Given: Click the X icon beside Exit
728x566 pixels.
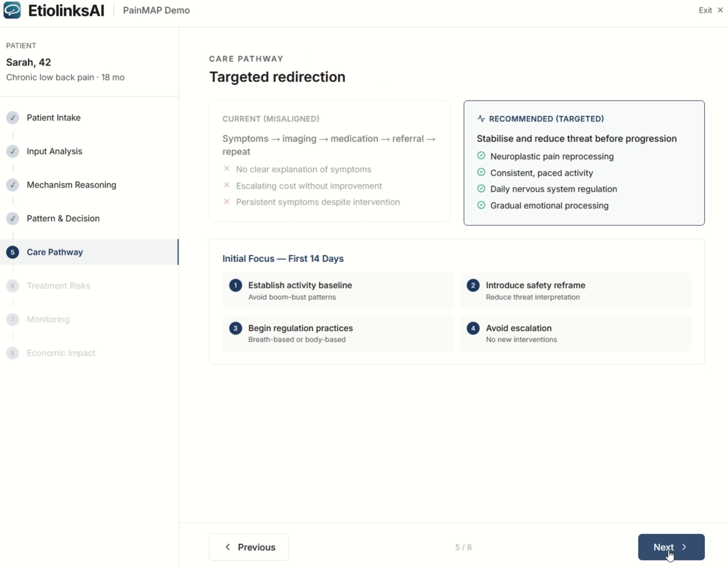Looking at the screenshot, I should coord(720,10).
